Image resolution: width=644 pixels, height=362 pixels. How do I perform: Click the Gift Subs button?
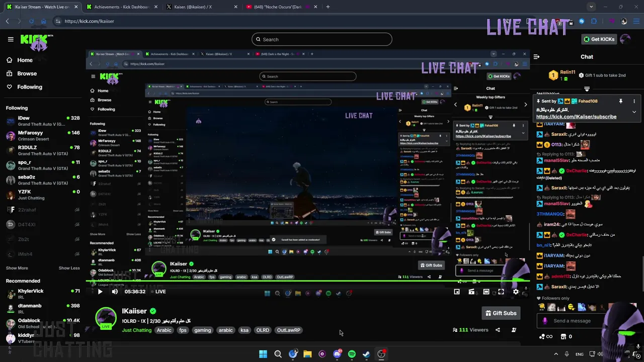(x=501, y=313)
